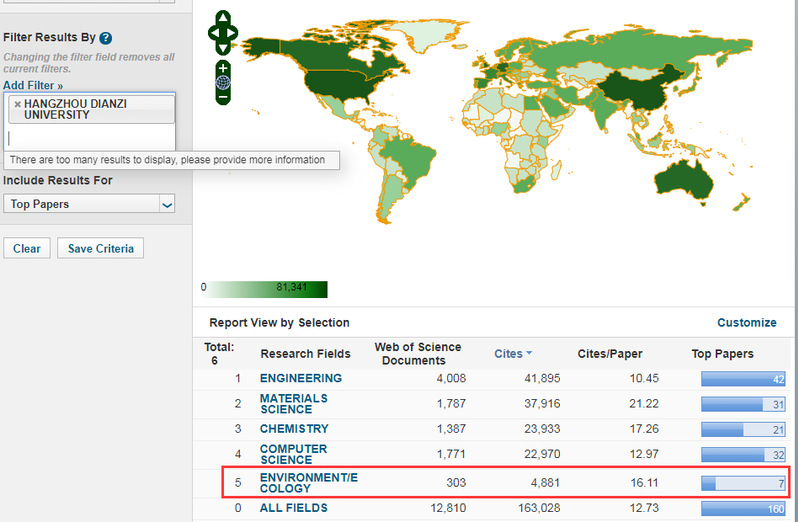Open Filter Results By help icon
Screen dimensions: 798x522
[105, 38]
